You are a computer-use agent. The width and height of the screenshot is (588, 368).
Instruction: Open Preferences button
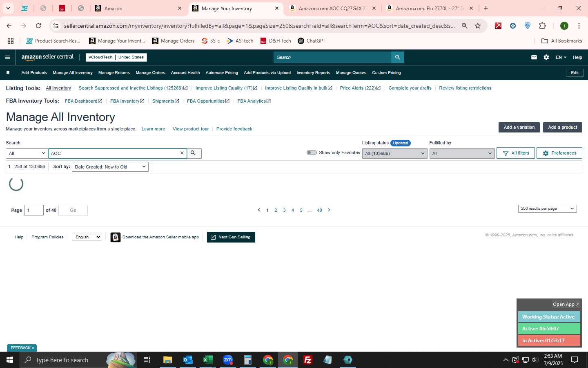(559, 153)
